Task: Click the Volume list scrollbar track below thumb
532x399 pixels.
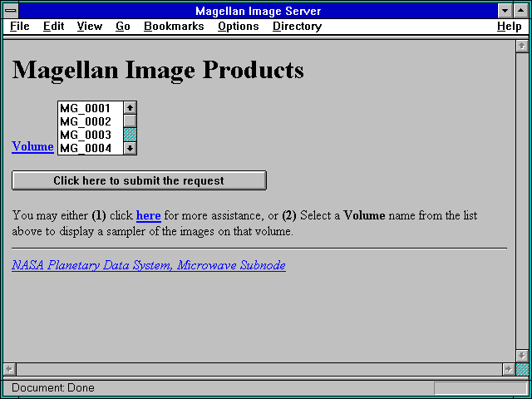Action: pyautogui.click(x=130, y=135)
